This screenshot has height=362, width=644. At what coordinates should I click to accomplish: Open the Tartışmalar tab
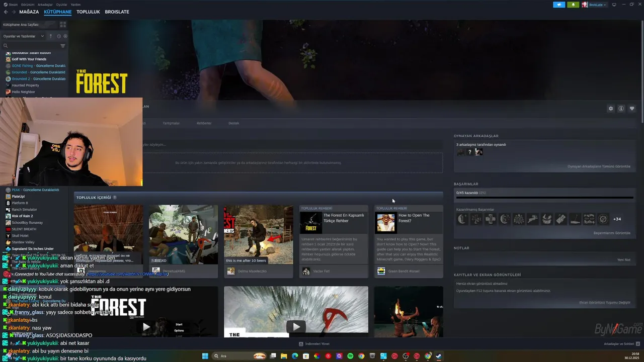click(x=171, y=123)
